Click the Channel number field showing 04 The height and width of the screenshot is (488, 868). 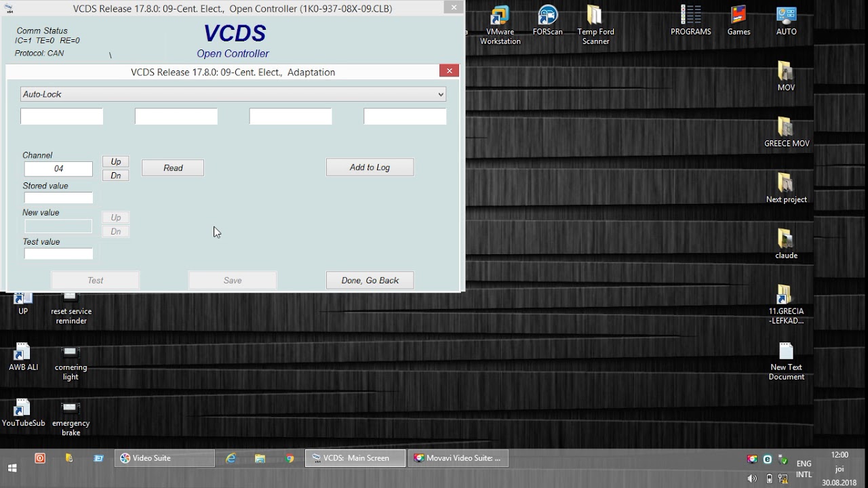pos(58,169)
